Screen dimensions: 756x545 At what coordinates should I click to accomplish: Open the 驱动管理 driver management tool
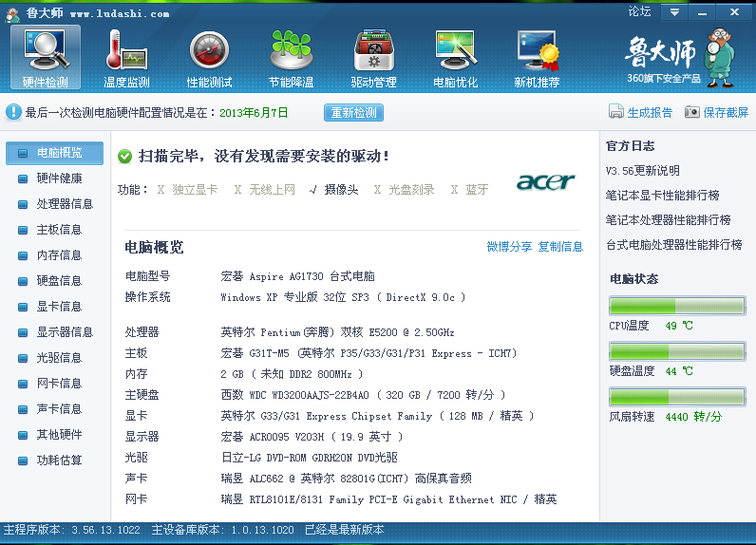373,57
